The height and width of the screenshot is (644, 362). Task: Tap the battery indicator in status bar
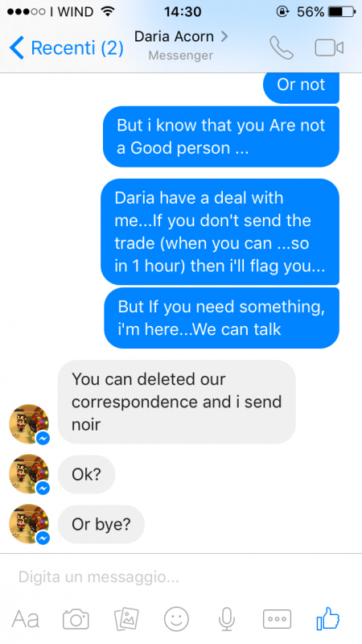[x=341, y=11]
